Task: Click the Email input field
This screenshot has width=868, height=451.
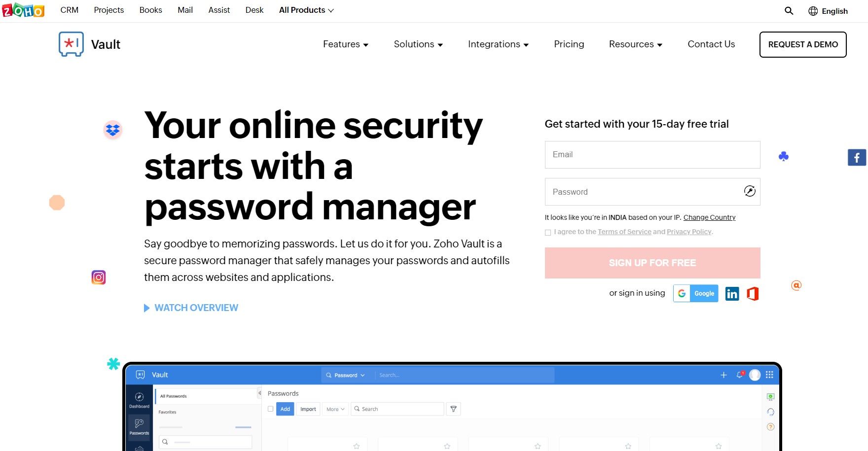Action: pyautogui.click(x=652, y=155)
